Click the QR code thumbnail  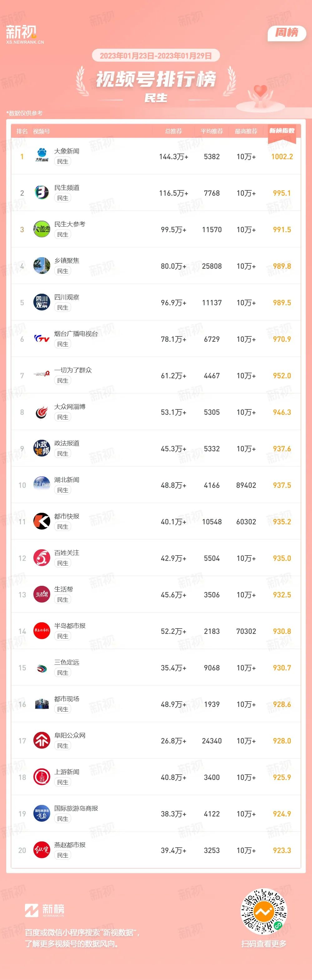click(264, 912)
